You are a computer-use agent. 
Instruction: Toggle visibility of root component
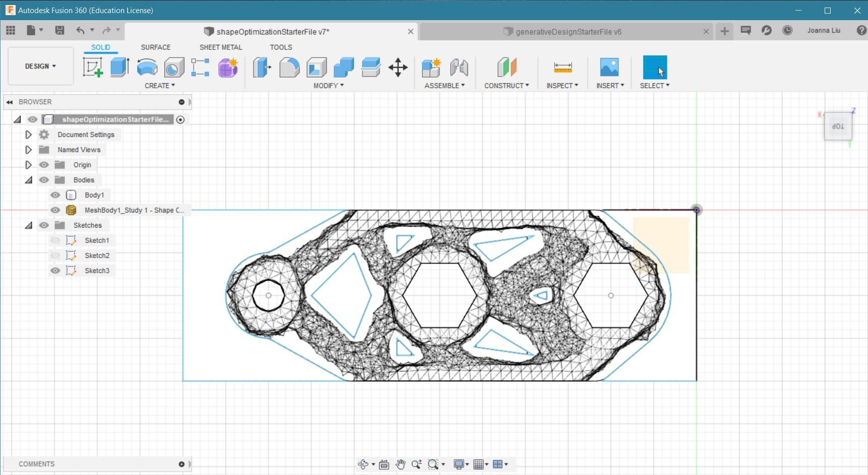(x=33, y=119)
